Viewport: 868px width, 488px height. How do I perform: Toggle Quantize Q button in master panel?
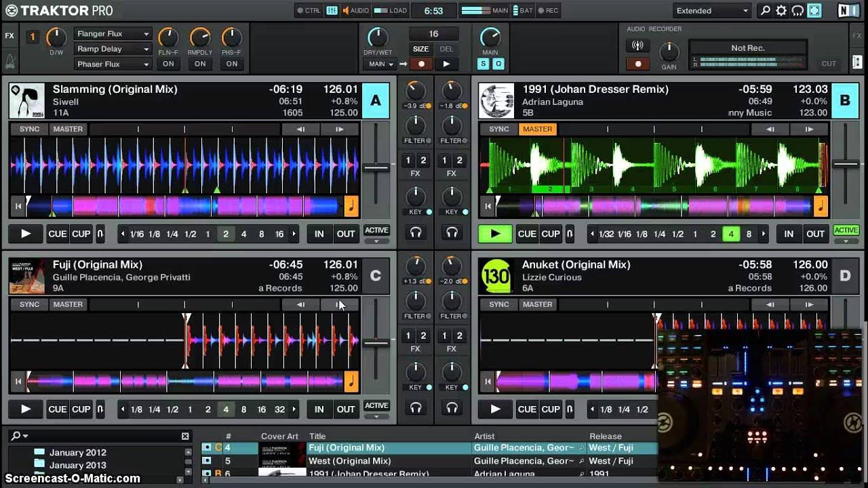(498, 64)
